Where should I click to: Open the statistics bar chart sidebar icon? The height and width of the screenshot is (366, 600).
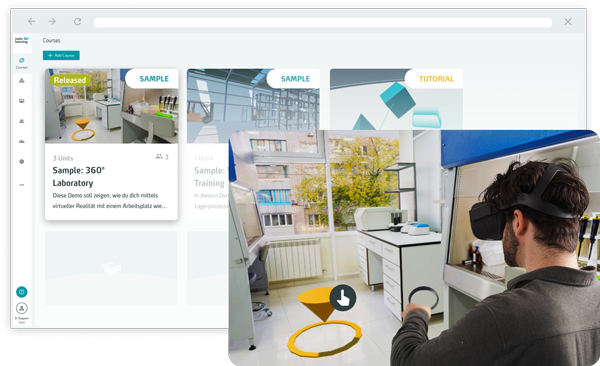(x=22, y=142)
